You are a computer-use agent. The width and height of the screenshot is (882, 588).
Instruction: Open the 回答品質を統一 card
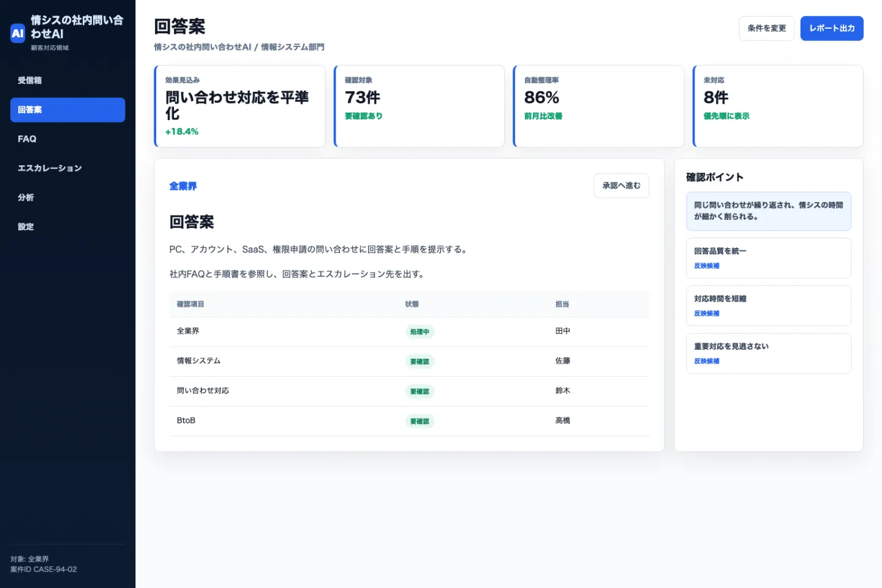(769, 258)
